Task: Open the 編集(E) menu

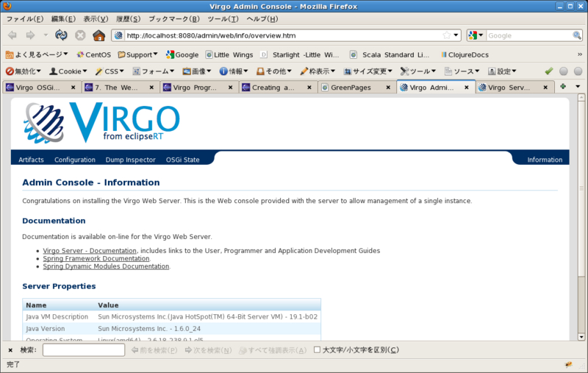Action: click(63, 19)
